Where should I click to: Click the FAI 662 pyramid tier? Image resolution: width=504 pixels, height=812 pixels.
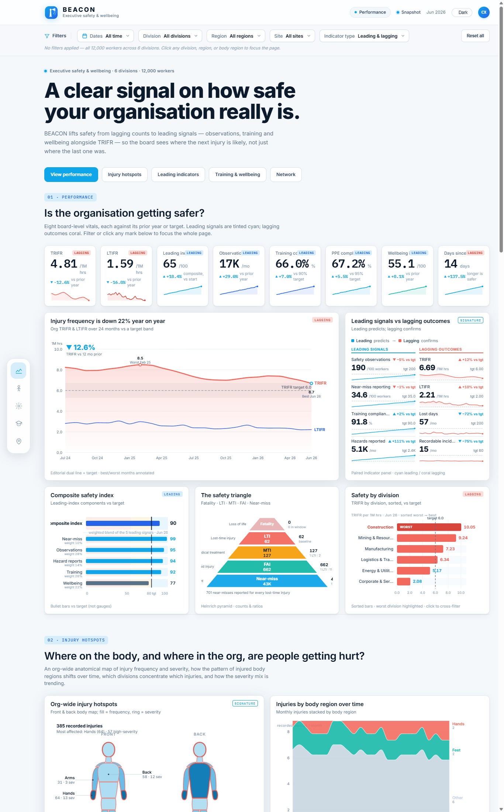(x=267, y=567)
